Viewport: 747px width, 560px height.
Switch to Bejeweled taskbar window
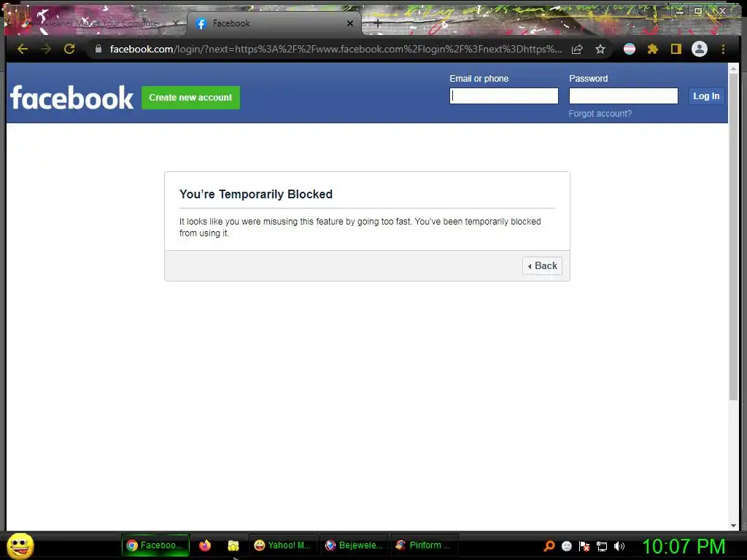coord(354,545)
